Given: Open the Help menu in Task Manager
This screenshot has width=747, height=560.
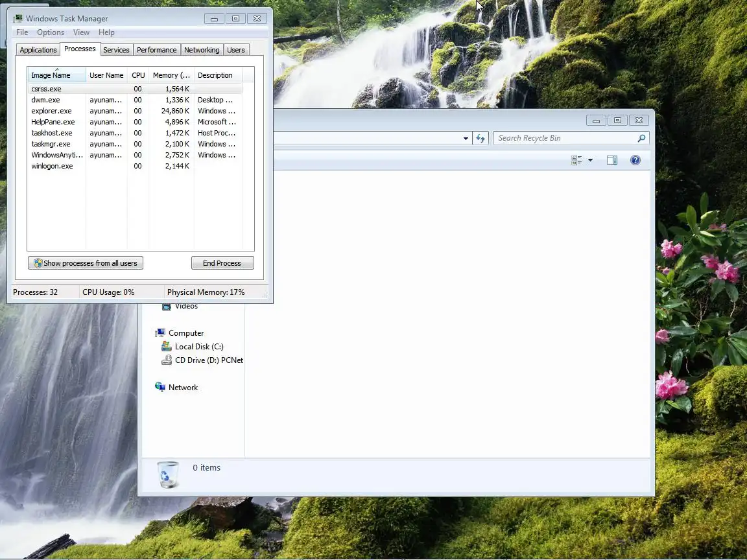Looking at the screenshot, I should (x=106, y=32).
